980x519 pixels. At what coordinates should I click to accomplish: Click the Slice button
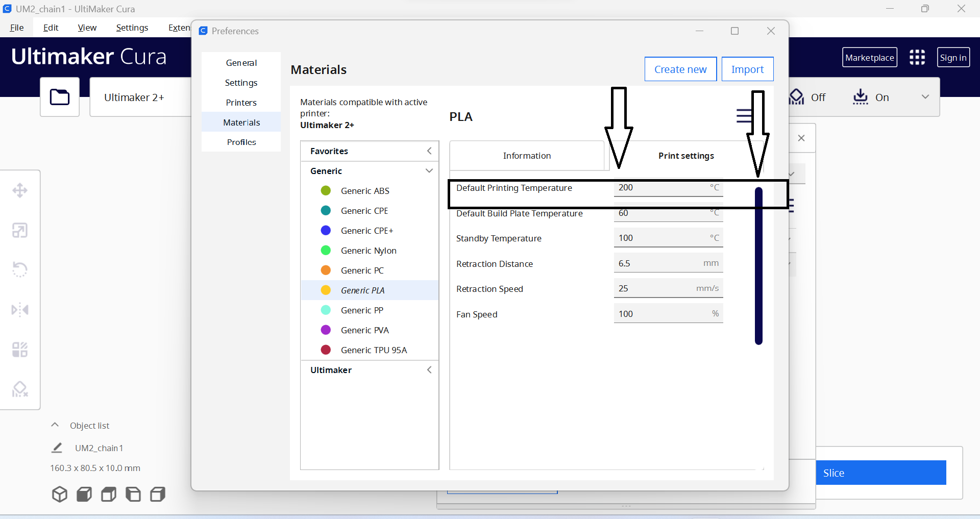[881, 473]
